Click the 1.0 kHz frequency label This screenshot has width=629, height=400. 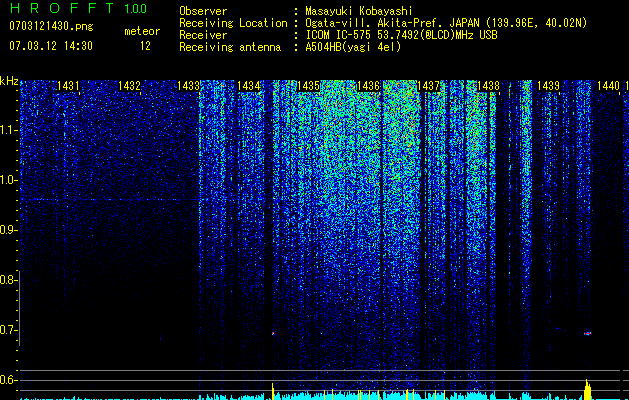[x=9, y=180]
